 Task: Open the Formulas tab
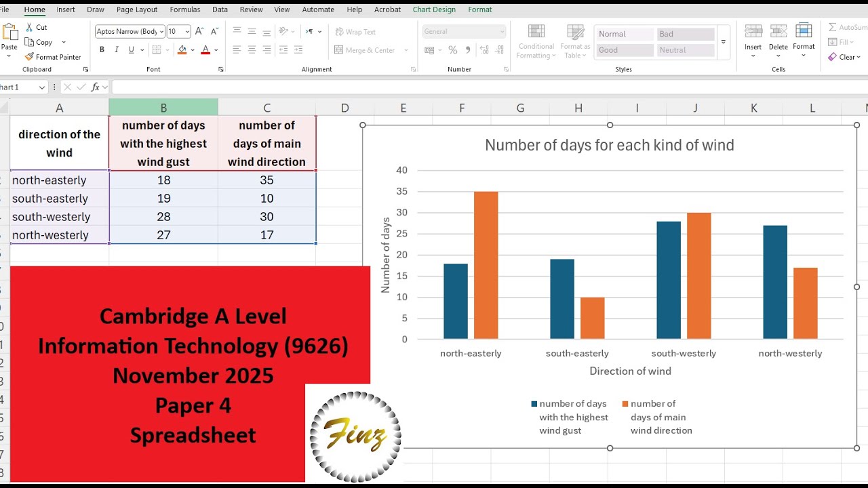pos(185,9)
